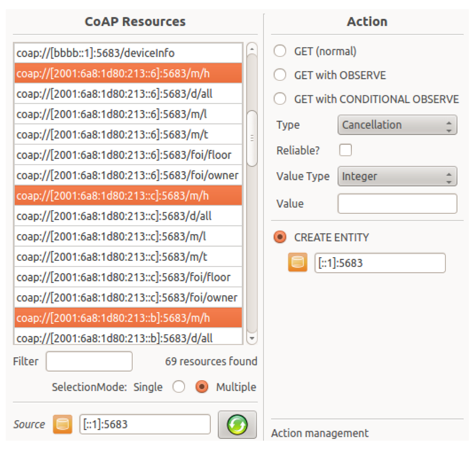The width and height of the screenshot is (476, 450).
Task: Click the Source address input field
Action: [x=145, y=424]
